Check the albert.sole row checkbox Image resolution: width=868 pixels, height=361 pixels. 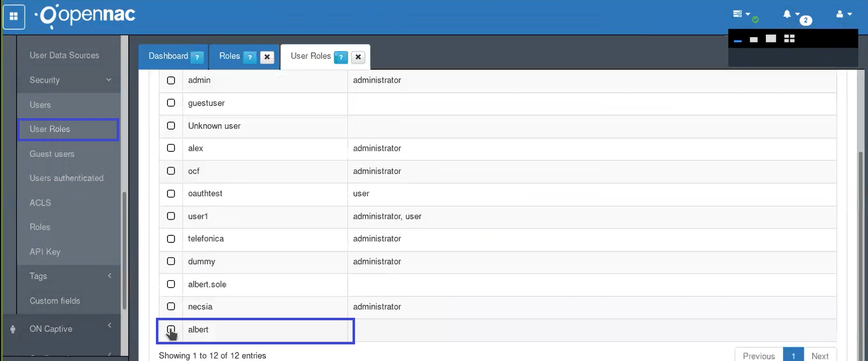pos(171,284)
